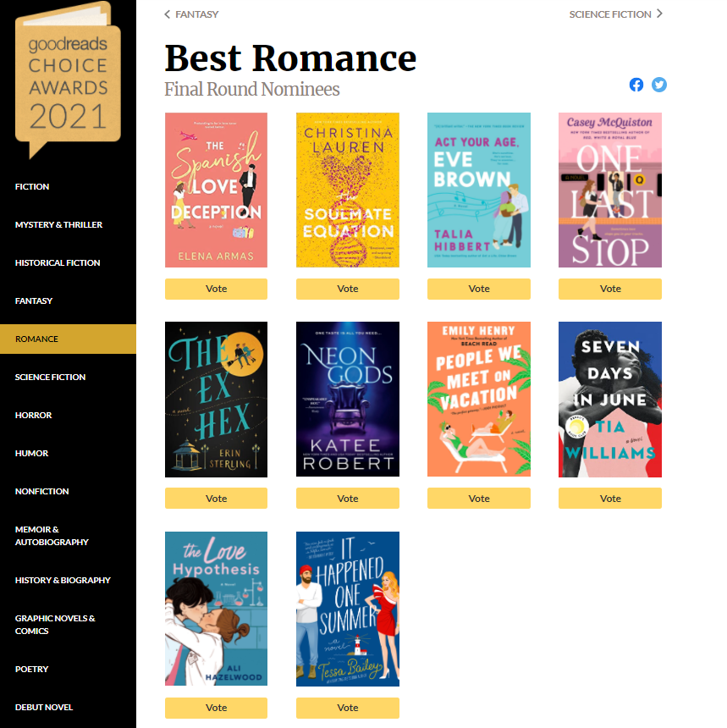
Task: Vote for One Last Stop
Action: [x=610, y=289]
